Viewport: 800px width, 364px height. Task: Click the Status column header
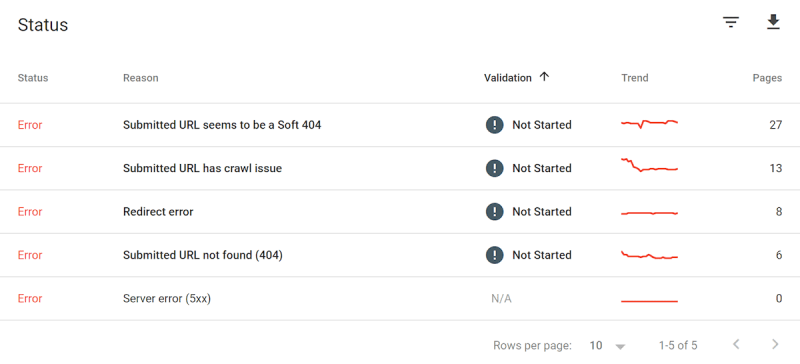point(33,78)
